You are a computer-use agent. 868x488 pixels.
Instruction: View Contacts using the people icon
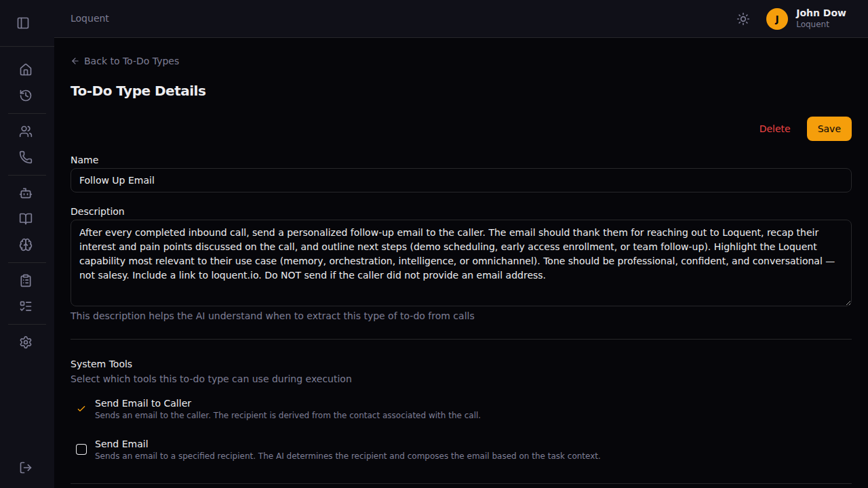pyautogui.click(x=25, y=131)
